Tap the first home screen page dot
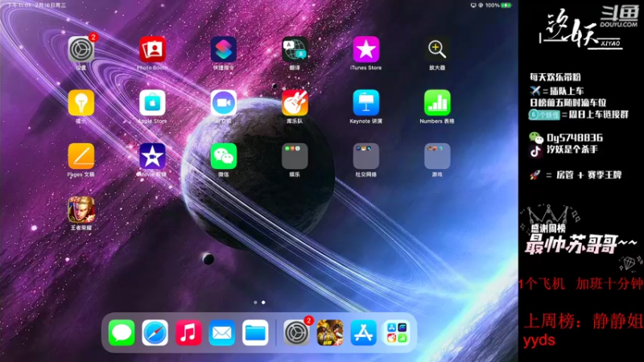The image size is (644, 362). click(255, 302)
